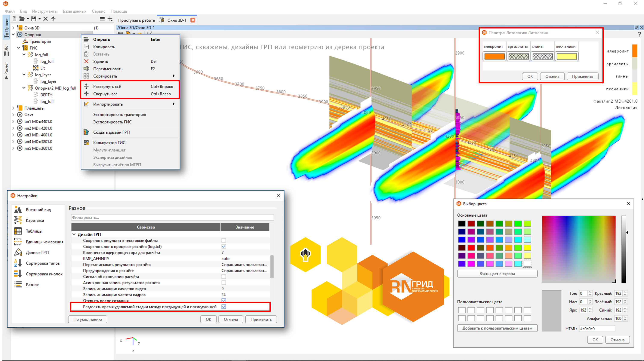This screenshot has height=361, width=644.
Task: Collapse the Дизайн ГРП property group
Action: pos(74,234)
